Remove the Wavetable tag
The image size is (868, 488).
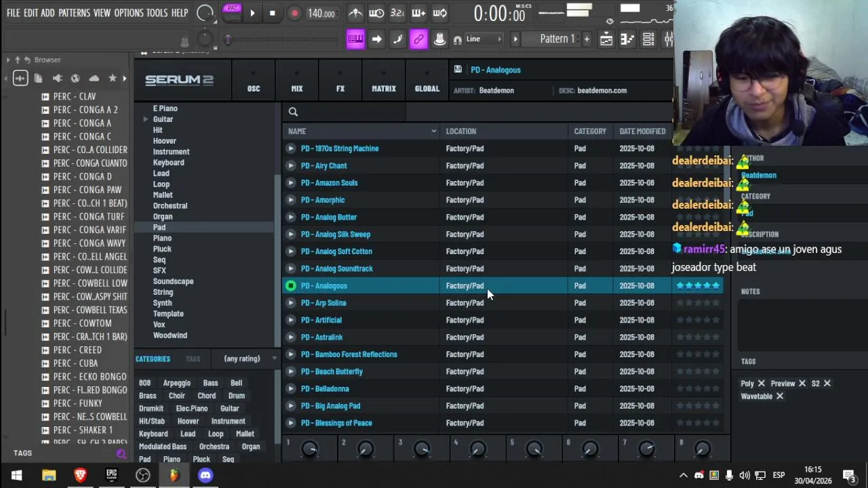click(780, 396)
